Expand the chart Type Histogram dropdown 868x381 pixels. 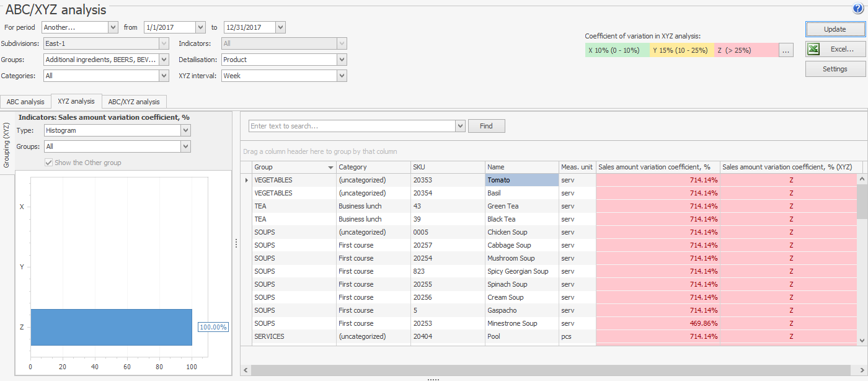[185, 130]
